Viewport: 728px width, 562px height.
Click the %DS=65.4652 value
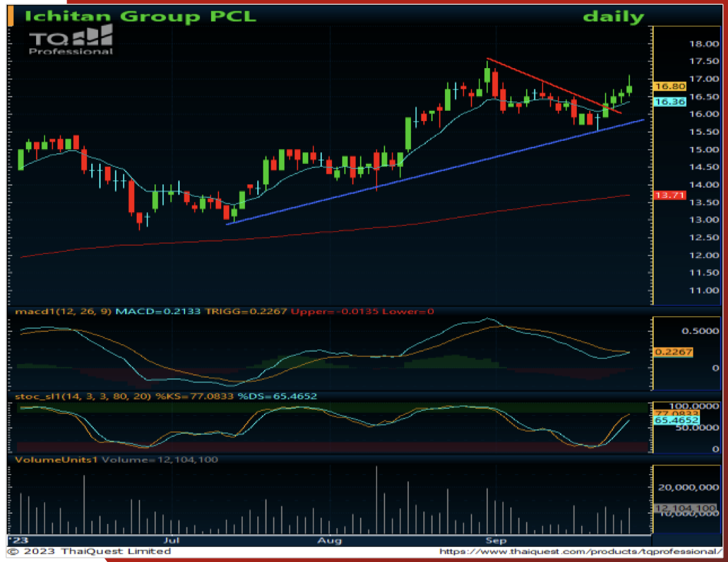(x=277, y=397)
